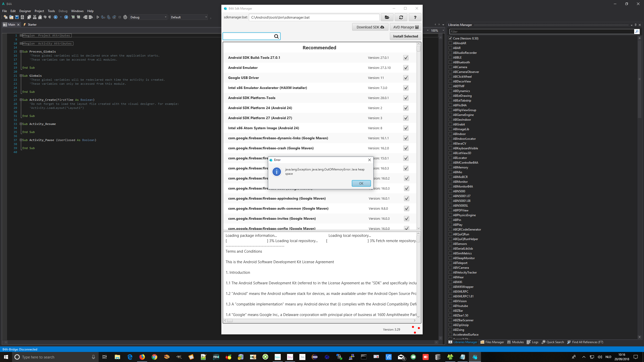Open File Explorer from the taskbar

coord(117,357)
